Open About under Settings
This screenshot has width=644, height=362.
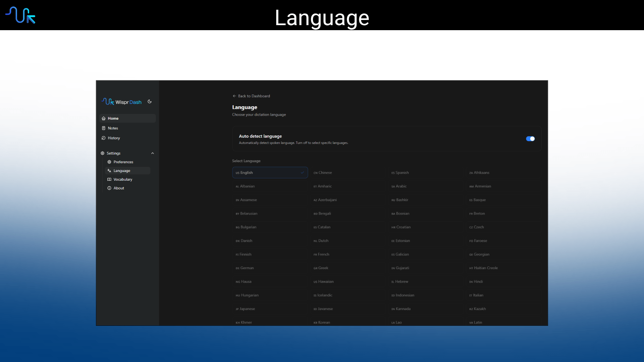click(x=127, y=188)
